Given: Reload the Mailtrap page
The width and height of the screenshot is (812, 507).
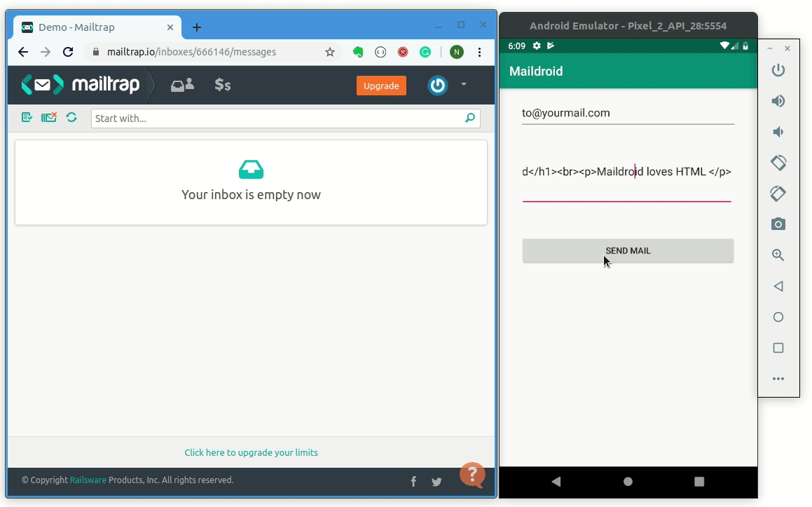Looking at the screenshot, I should coord(68,52).
